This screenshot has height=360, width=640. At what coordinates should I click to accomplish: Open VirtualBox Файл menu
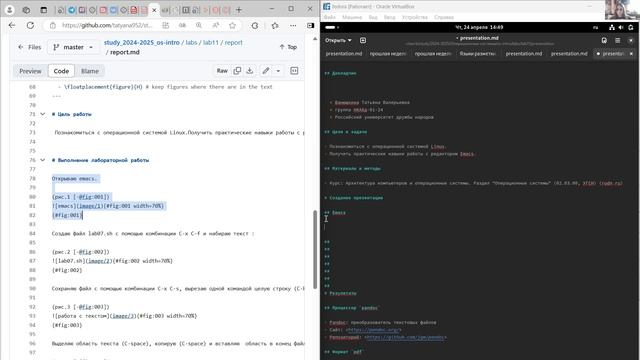click(x=329, y=18)
